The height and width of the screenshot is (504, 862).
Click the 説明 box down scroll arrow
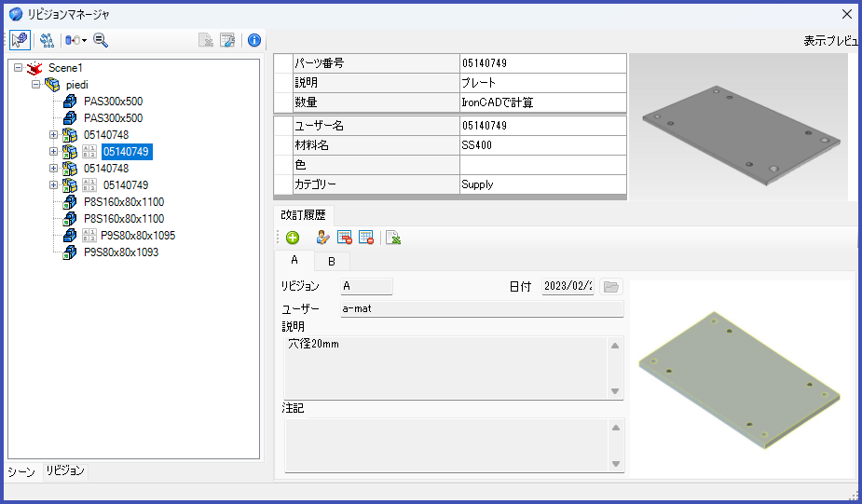[x=615, y=391]
